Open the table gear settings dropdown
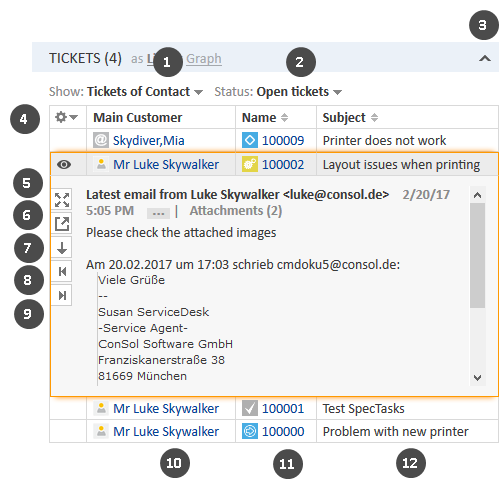Viewport: 504px width, 489px height. point(66,117)
